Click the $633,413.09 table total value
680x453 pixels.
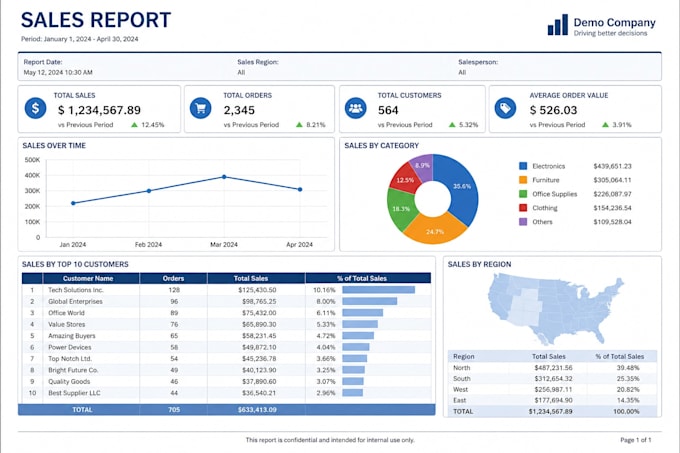(257, 410)
